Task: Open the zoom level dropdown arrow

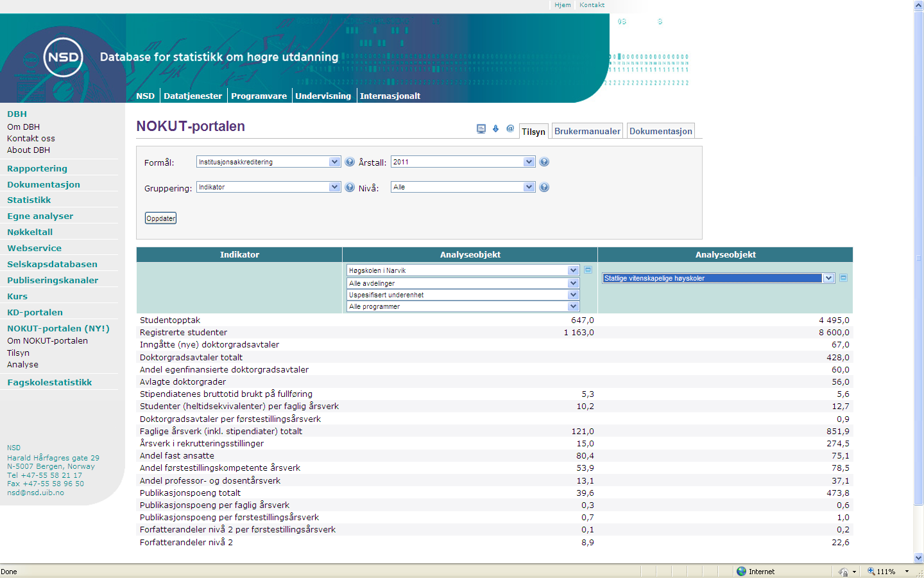Action: click(907, 572)
